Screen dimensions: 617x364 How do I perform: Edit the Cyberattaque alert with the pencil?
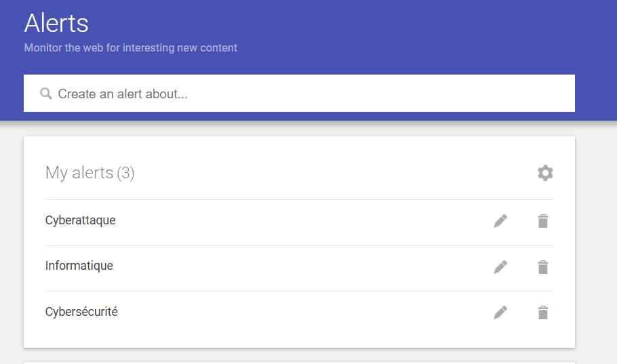click(x=500, y=221)
